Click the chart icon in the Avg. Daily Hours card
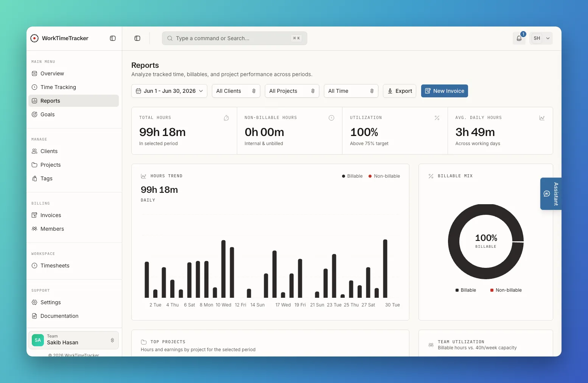Screen dimensions: 588x383 (x=542, y=118)
